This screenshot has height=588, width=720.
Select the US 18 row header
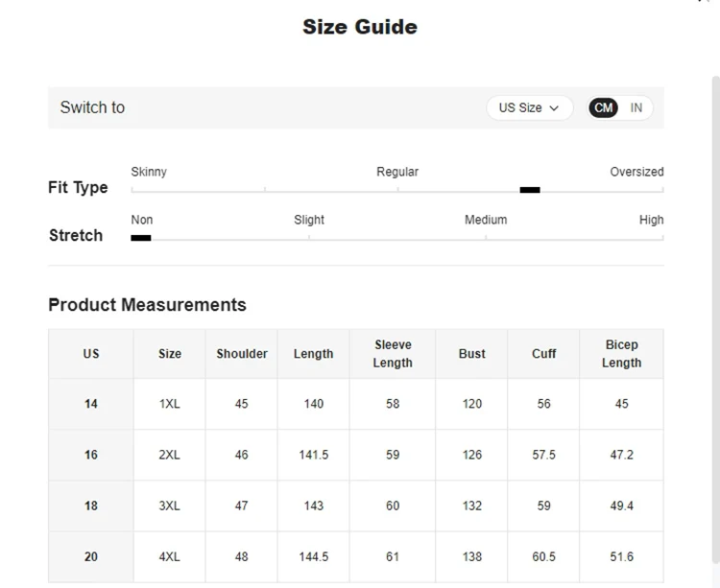91,506
